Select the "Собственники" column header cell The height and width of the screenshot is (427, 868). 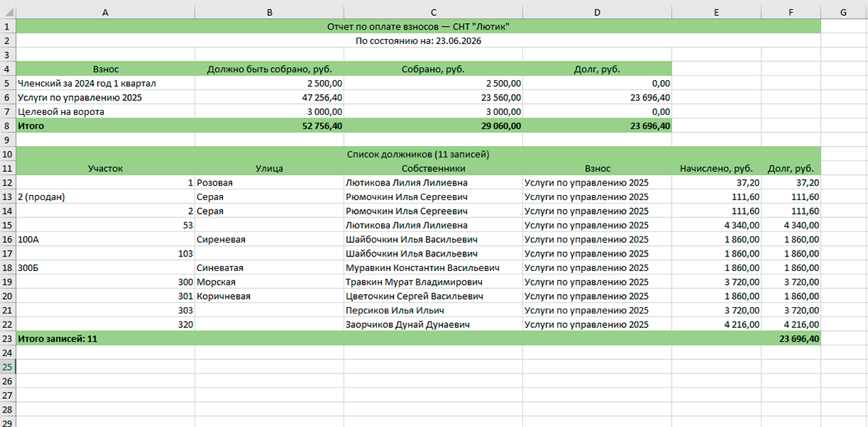coord(433,168)
